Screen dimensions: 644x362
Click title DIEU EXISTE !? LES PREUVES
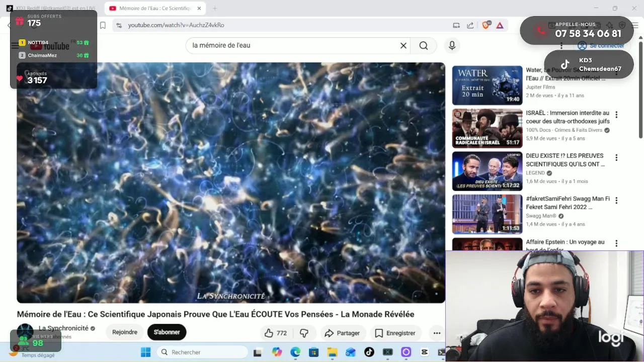(x=566, y=160)
